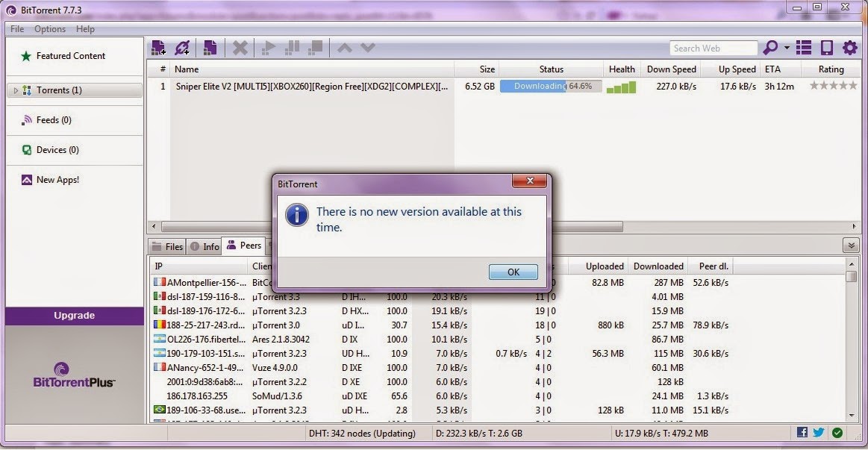
Task: Select peer dsl-187-159-116-8 row
Action: 499,297
